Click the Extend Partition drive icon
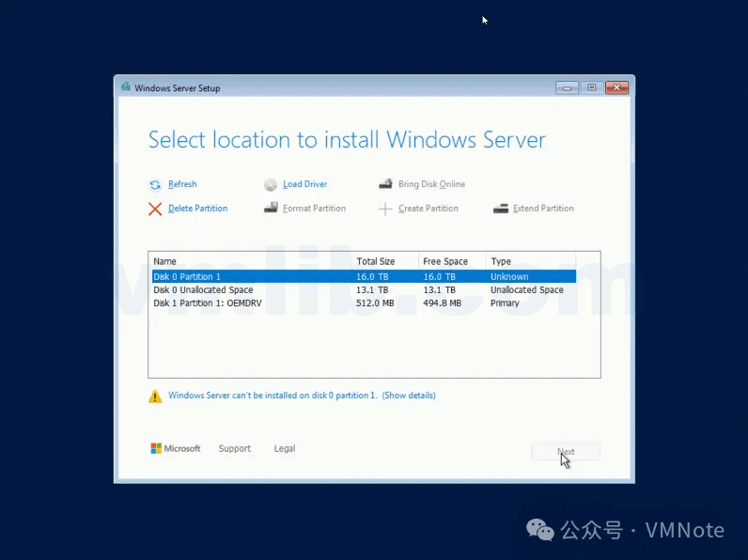Image resolution: width=748 pixels, height=560 pixels. point(501,209)
